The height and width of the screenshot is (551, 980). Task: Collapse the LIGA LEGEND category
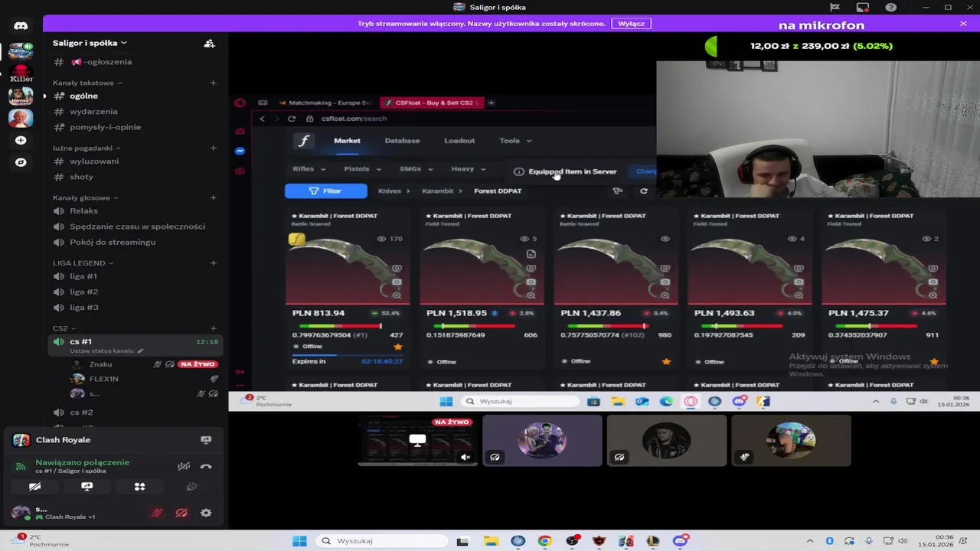coord(83,263)
